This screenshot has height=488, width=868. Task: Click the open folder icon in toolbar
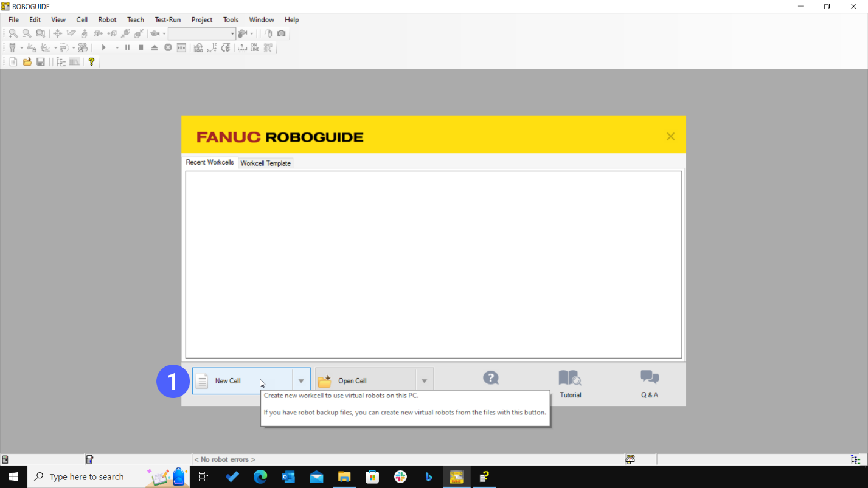27,62
